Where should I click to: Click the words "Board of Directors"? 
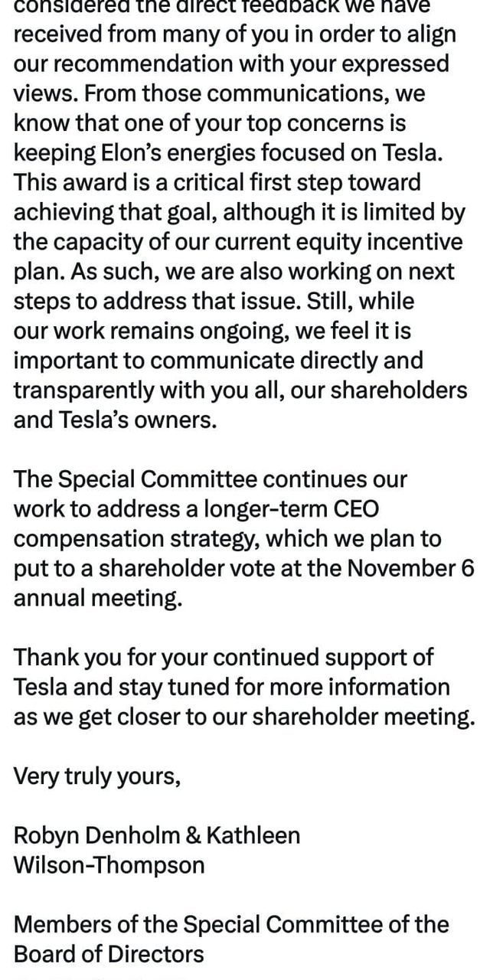[109, 954]
